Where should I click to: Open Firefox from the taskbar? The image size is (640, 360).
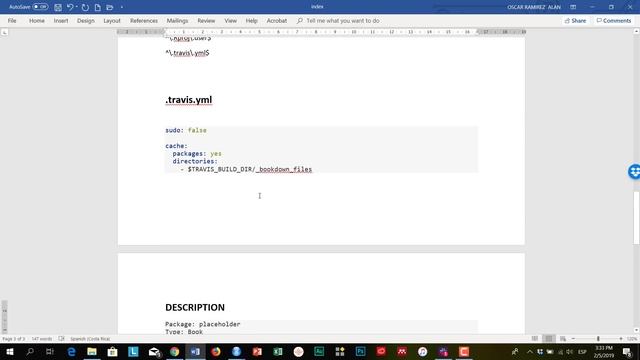[216, 351]
